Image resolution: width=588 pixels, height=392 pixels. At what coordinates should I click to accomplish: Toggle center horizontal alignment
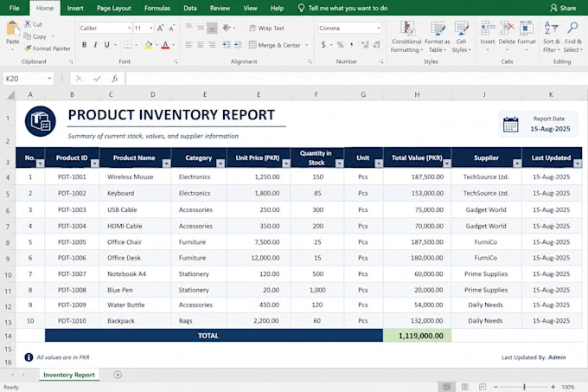point(201,45)
